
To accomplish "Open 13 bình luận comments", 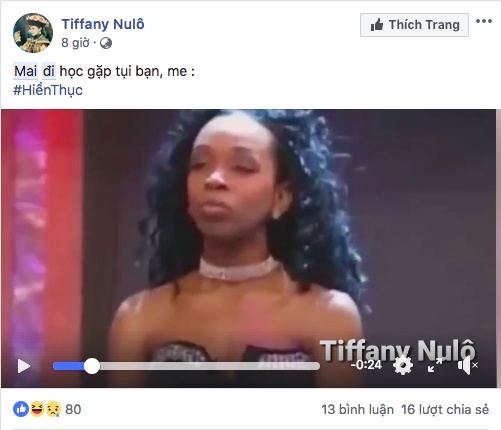I will click(x=357, y=410).
